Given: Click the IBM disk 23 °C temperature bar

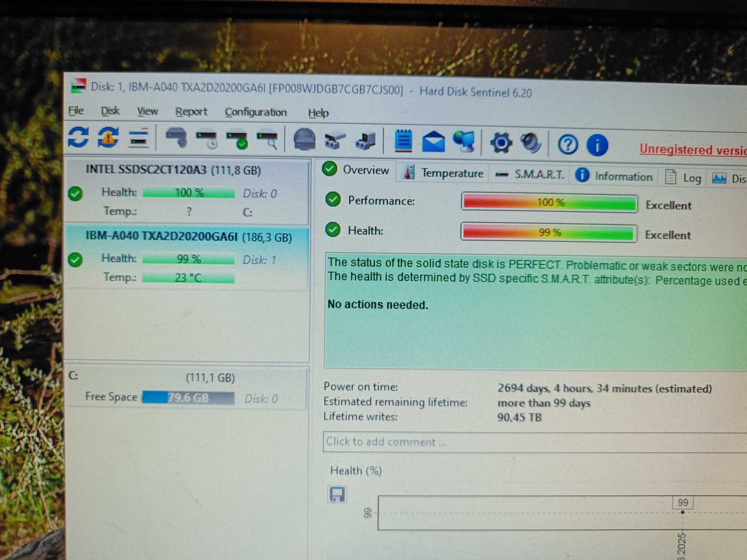Looking at the screenshot, I should pos(188,278).
